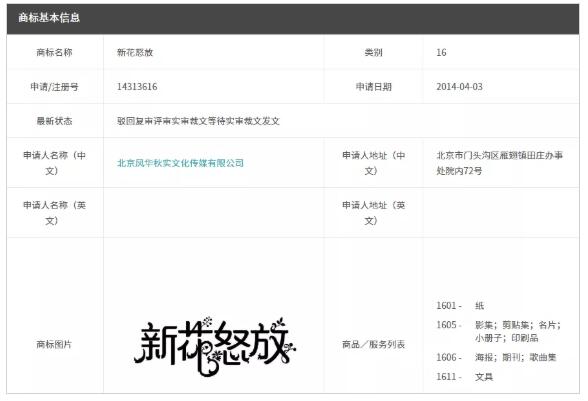Screen dimensions: 588x401
Task: Select the 商标基本信息 header title
Action: coord(49,18)
